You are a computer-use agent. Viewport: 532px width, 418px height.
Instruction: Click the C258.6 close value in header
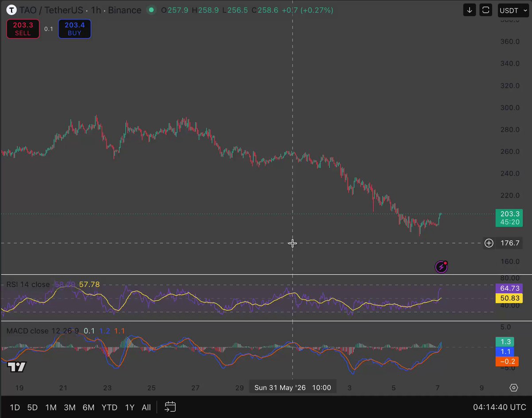click(x=265, y=10)
